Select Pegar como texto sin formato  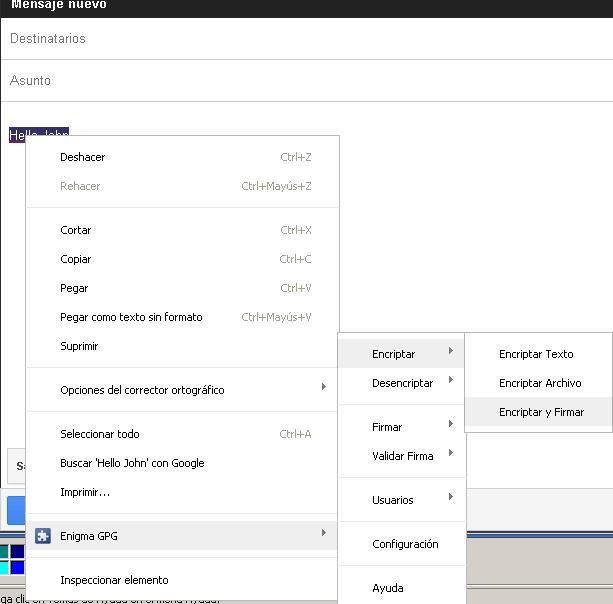click(131, 317)
